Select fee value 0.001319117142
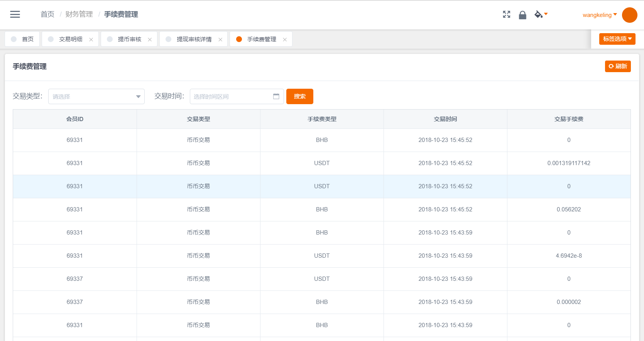644x341 pixels. (x=569, y=163)
